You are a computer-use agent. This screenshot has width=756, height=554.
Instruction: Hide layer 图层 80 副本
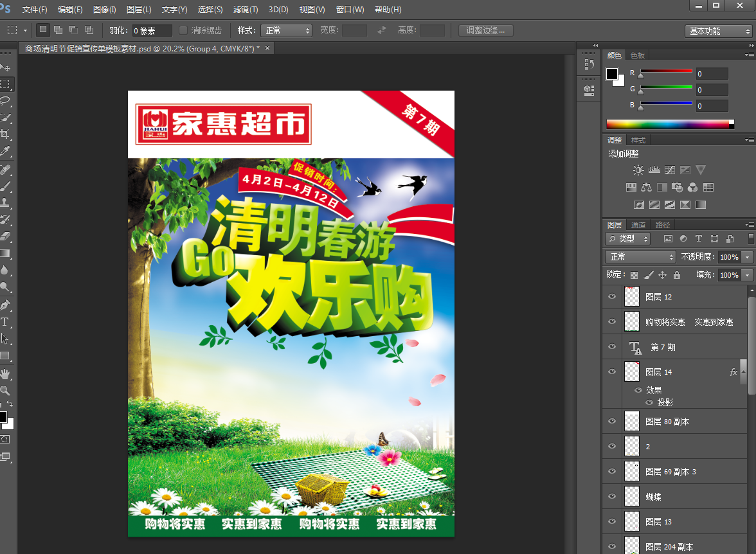[612, 422]
